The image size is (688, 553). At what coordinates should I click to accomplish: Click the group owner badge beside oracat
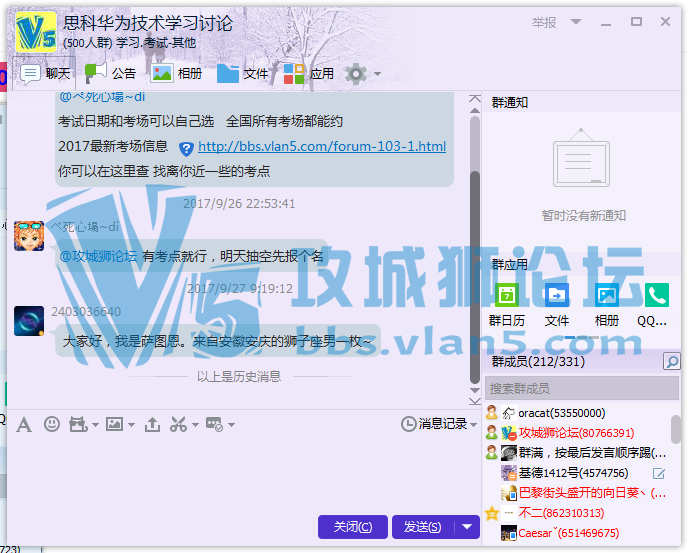pos(492,413)
